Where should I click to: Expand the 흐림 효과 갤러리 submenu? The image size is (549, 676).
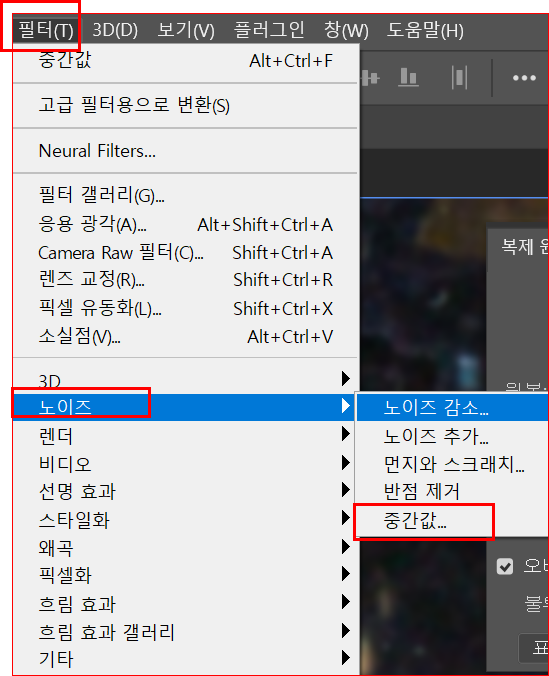coord(186,632)
